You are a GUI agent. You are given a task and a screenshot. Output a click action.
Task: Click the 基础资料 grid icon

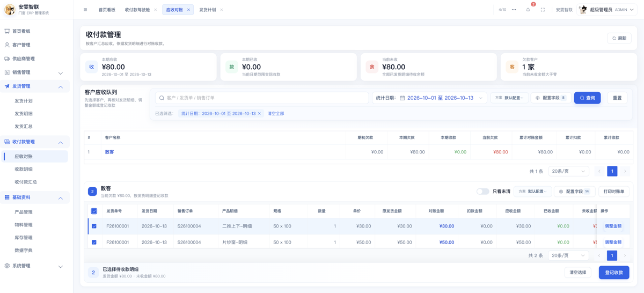pos(7,197)
